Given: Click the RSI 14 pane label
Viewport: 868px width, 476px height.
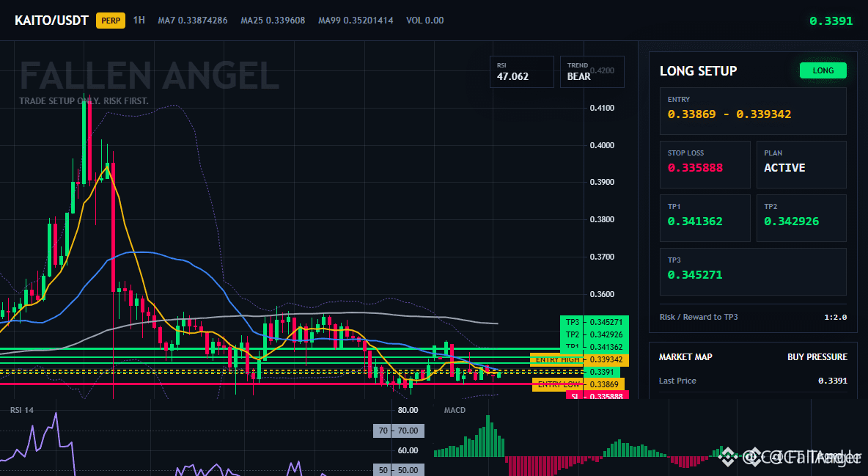Looking at the screenshot, I should pos(21,411).
